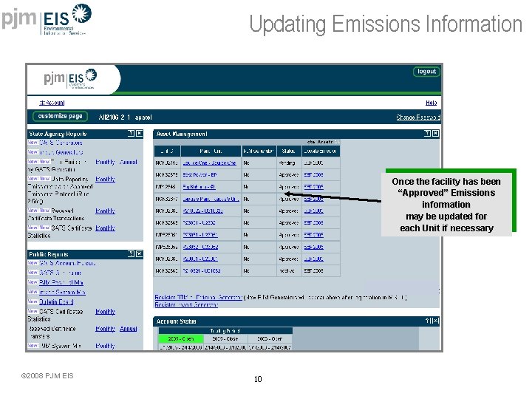Open emissions link in the Bear Power row

[313, 174]
